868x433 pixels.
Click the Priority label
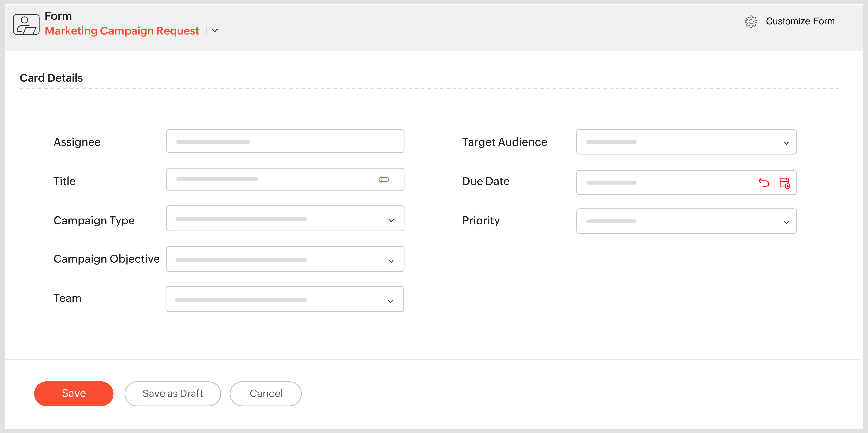click(x=481, y=220)
